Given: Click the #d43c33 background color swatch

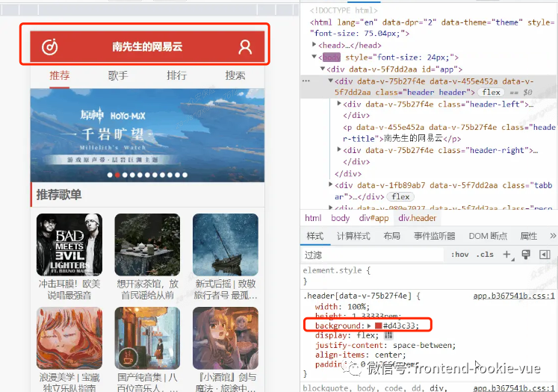Looking at the screenshot, I should pos(378,326).
